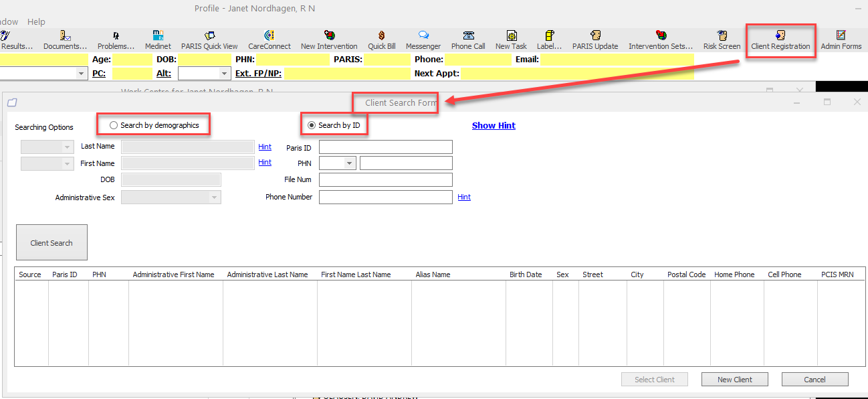This screenshot has width=868, height=399.
Task: Click Show Hint link
Action: coord(494,125)
